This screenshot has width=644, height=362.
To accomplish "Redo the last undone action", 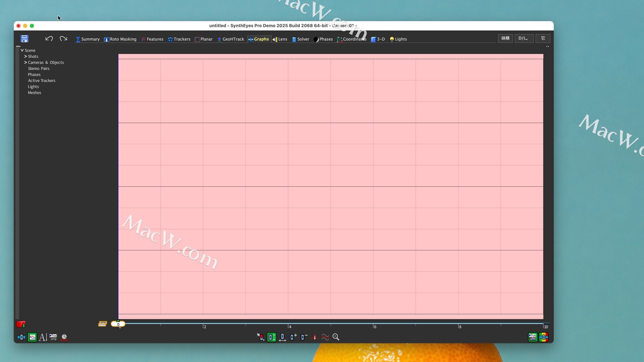I will [63, 39].
